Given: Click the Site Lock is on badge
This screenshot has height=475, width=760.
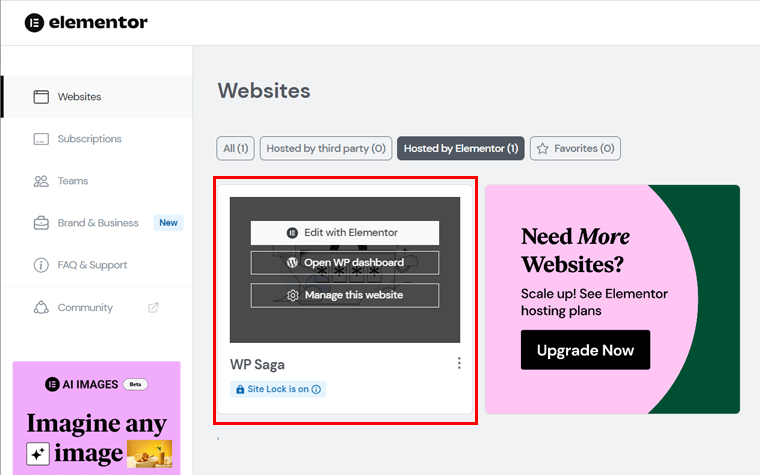Looking at the screenshot, I should click(278, 389).
